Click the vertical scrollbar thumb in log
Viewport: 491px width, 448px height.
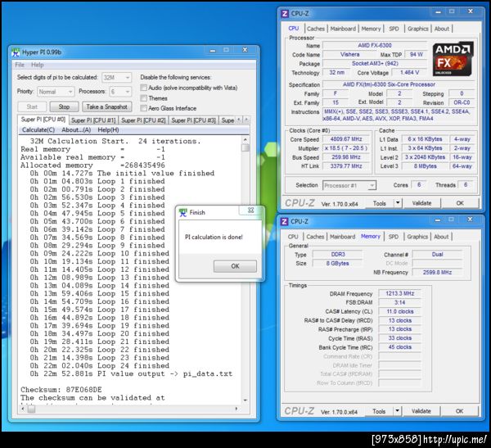pyautogui.click(x=245, y=147)
